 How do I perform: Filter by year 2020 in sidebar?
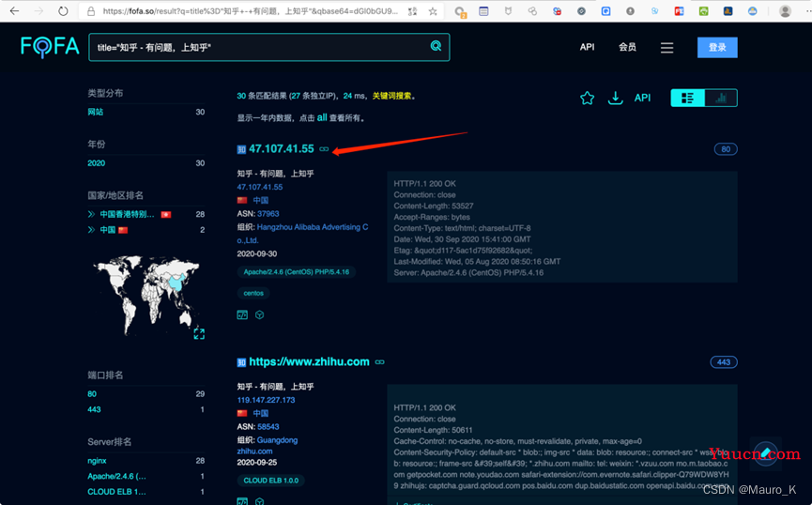pos(97,163)
